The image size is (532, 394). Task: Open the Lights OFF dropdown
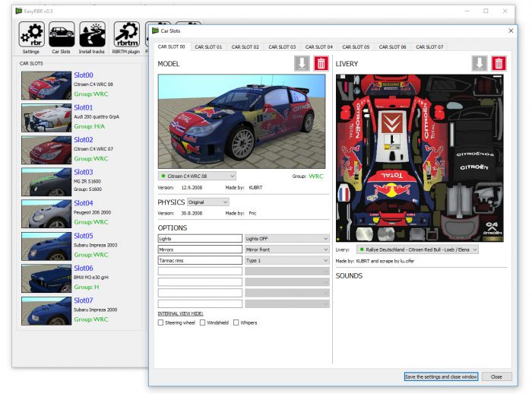coord(287,239)
